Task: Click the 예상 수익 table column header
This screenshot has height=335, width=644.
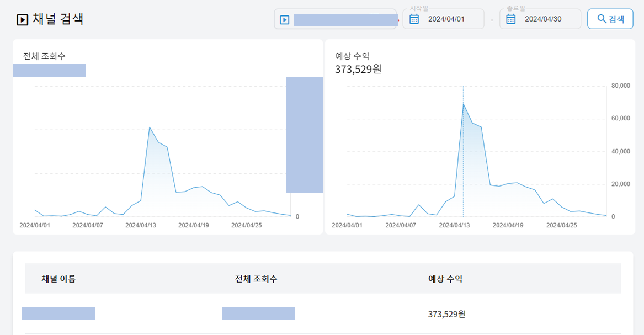Action: click(445, 279)
